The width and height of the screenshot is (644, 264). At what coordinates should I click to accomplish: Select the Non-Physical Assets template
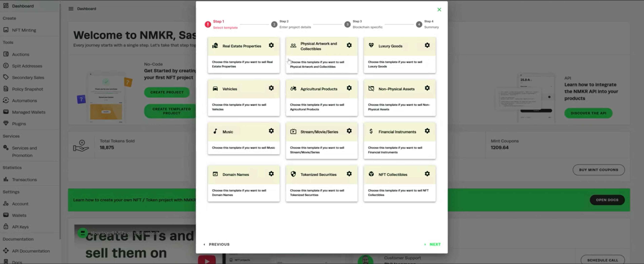[x=400, y=98]
